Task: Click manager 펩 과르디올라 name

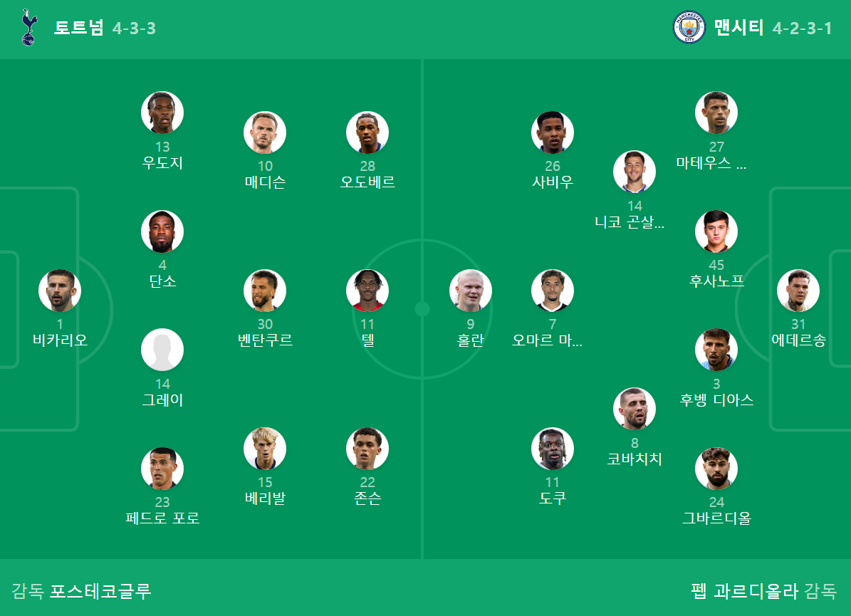Action: coord(744,590)
